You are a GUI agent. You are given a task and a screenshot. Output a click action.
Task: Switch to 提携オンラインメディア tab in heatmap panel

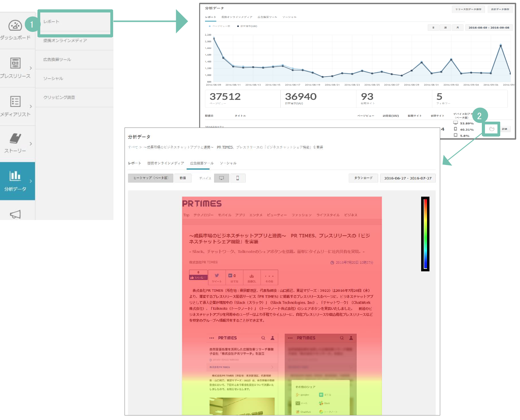point(165,163)
